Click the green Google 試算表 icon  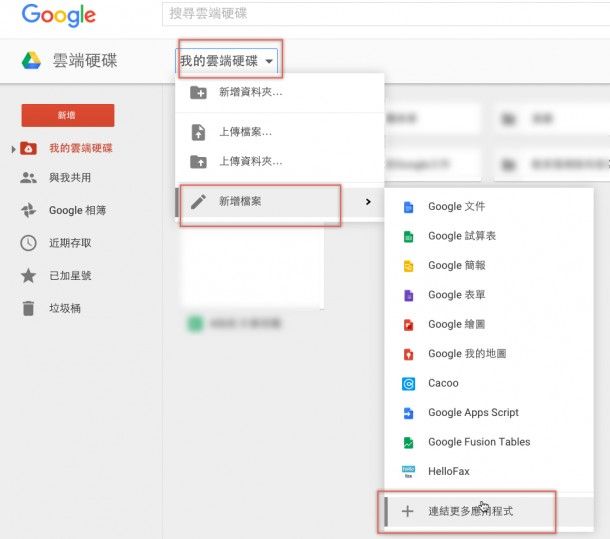[408, 236]
